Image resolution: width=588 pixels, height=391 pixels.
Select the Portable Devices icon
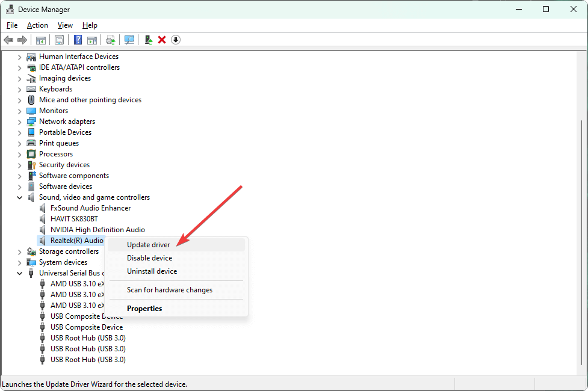tap(31, 132)
